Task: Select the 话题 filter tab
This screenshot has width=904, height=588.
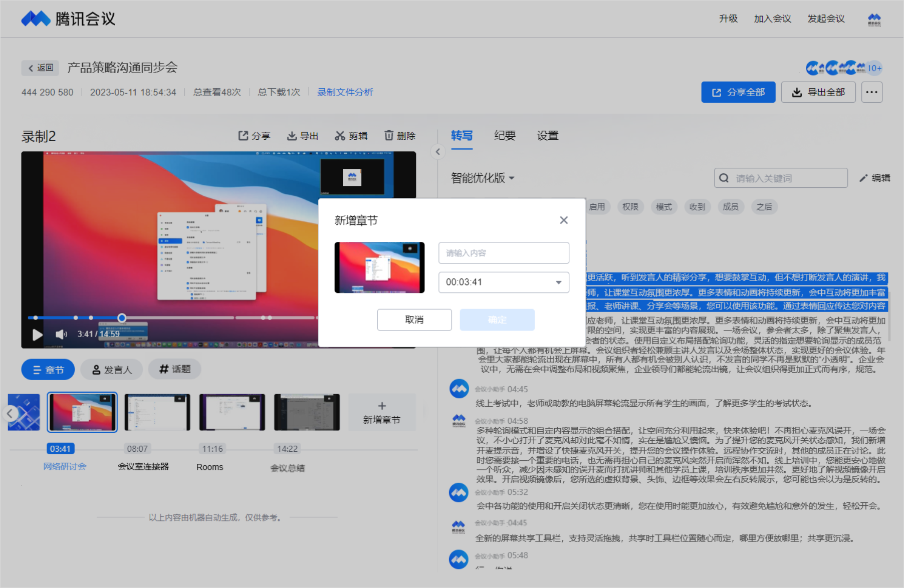Action: point(174,369)
